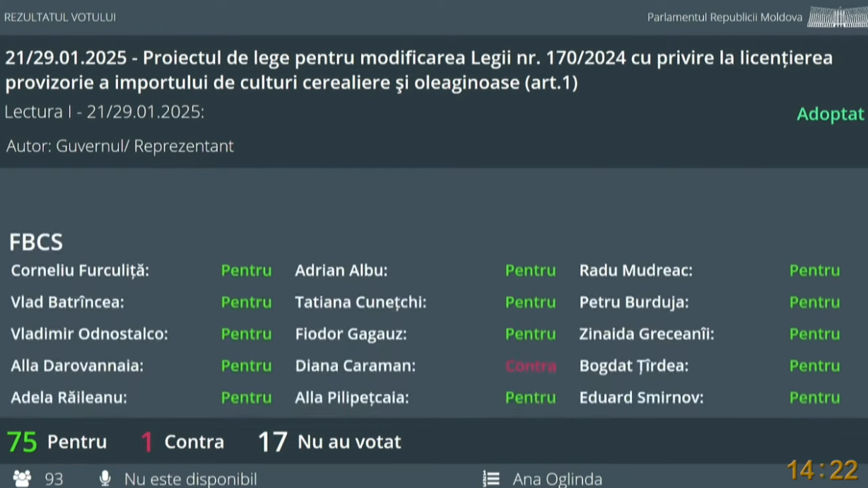Select Diana Caraman's red Contra vote
The width and height of the screenshot is (868, 488).
point(531,366)
